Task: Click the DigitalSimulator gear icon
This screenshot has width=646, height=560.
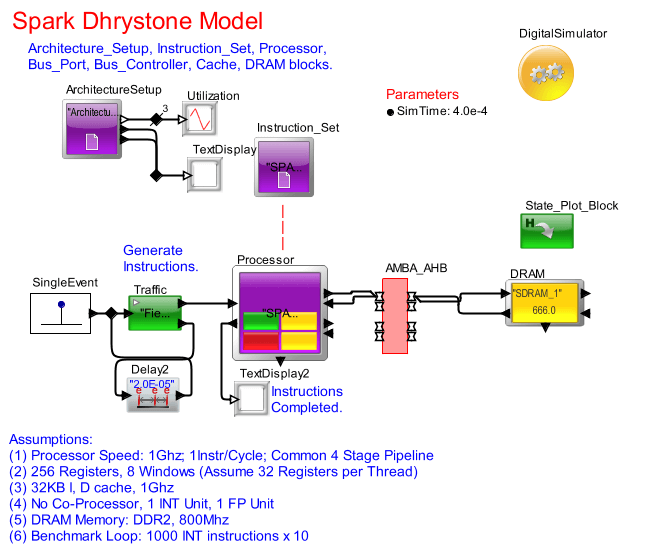Action: click(547, 73)
